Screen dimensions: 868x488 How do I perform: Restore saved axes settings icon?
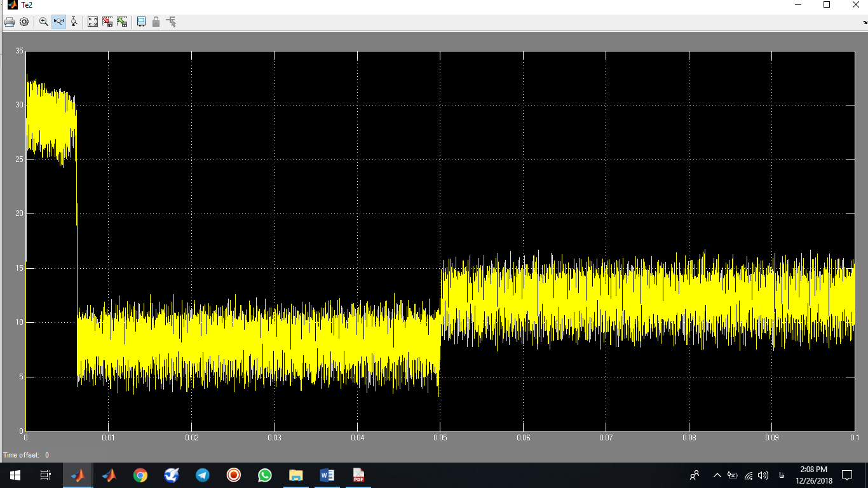coord(122,22)
